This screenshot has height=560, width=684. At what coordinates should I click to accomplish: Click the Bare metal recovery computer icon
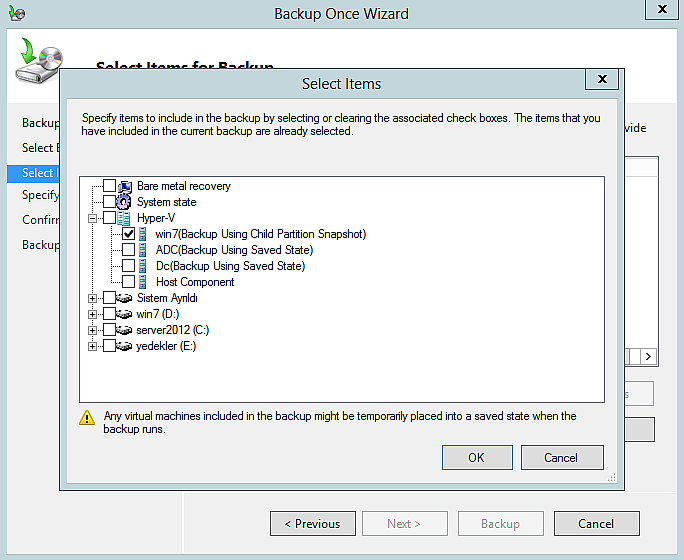pyautogui.click(x=124, y=186)
